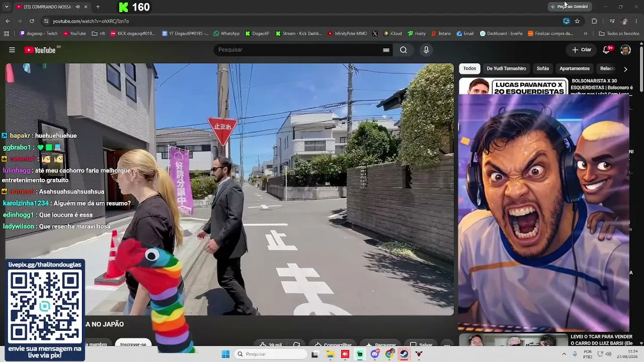Open the iCloud bookmark

(x=392, y=34)
